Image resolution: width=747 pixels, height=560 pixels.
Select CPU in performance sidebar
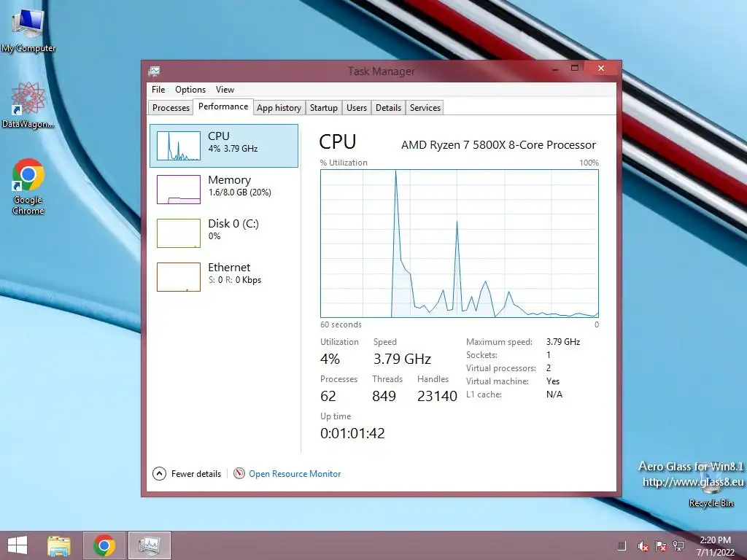224,146
